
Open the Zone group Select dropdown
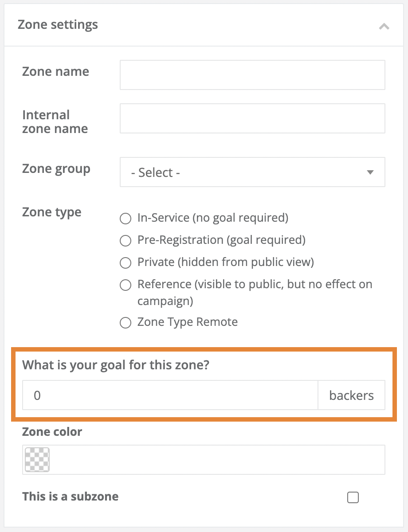pos(252,172)
